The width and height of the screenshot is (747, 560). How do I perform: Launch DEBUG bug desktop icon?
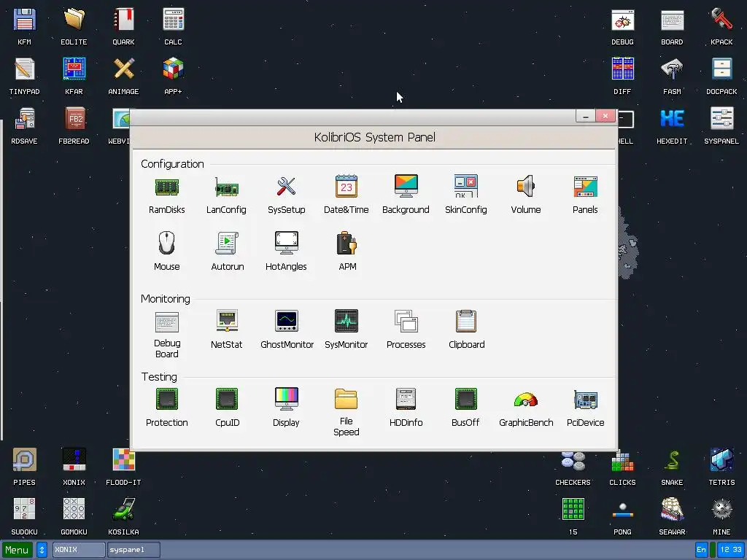pyautogui.click(x=623, y=20)
